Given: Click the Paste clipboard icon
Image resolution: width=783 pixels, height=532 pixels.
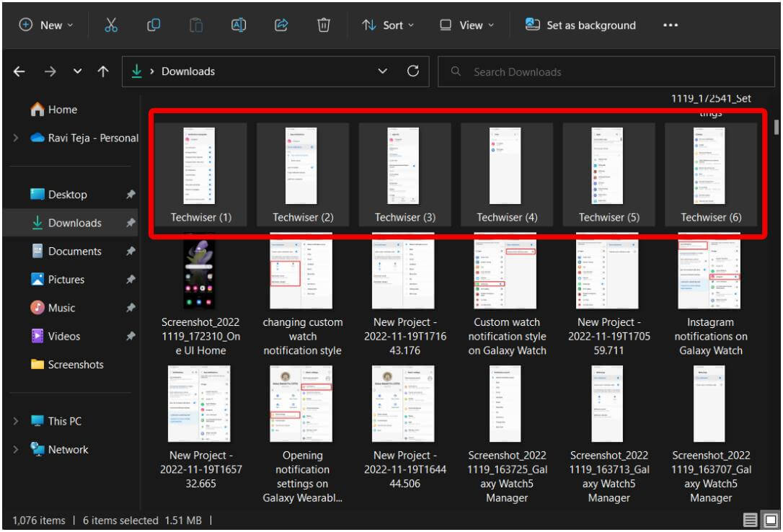Looking at the screenshot, I should [196, 25].
